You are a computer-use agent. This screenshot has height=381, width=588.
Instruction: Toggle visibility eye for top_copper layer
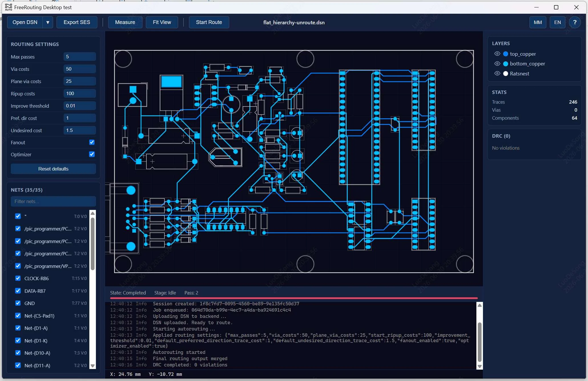point(497,54)
